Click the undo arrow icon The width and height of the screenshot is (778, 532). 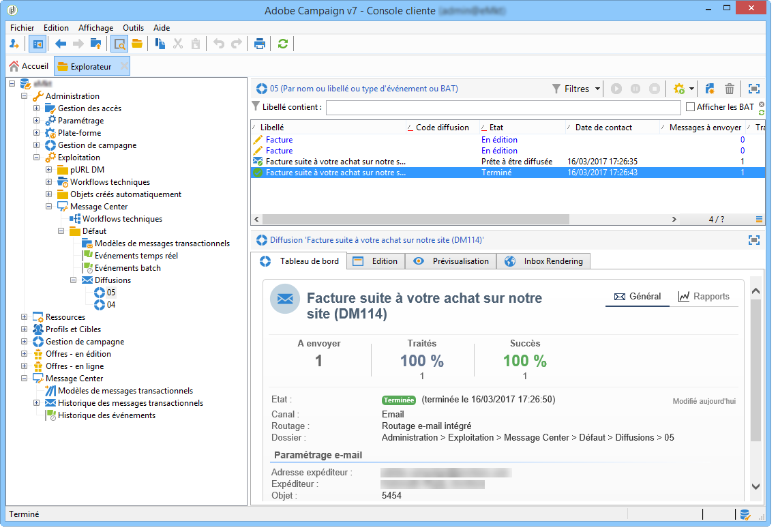click(x=219, y=44)
